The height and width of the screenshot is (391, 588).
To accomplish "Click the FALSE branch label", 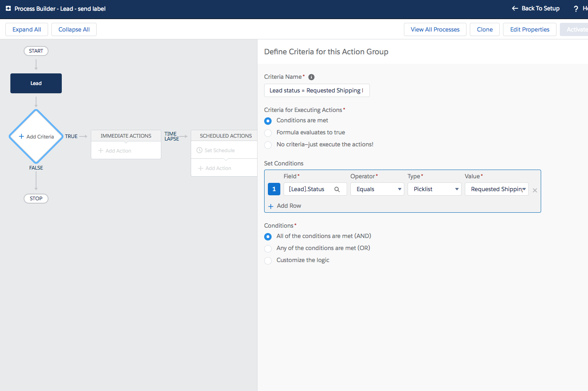I will click(36, 168).
